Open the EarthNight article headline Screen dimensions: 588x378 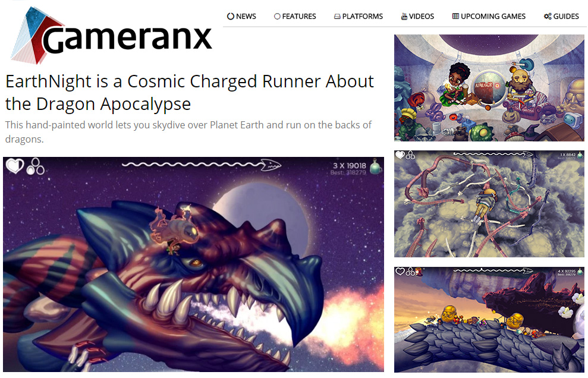190,92
